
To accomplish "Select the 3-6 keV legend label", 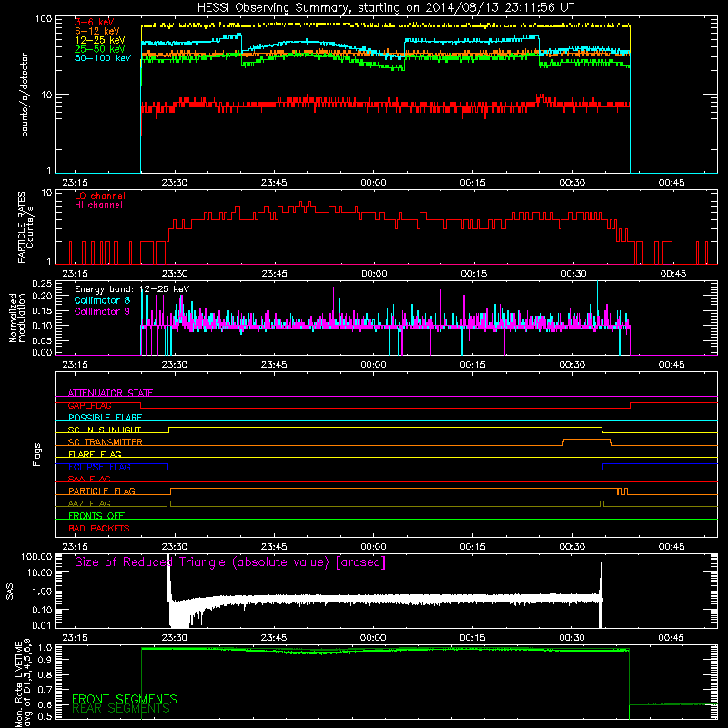I will 95,22.
